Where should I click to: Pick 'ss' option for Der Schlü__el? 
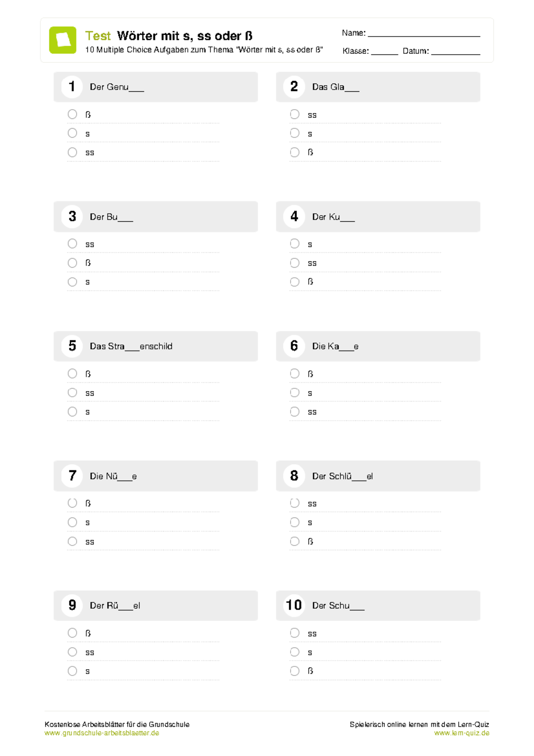click(295, 503)
